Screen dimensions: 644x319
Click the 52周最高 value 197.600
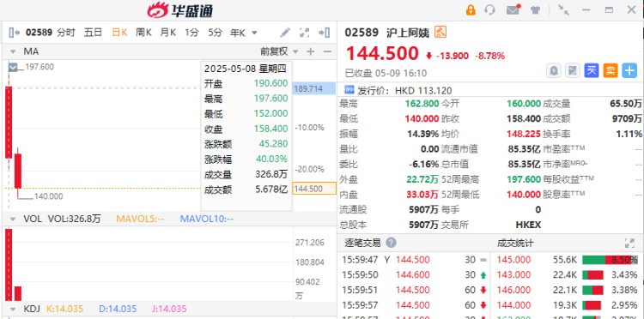coord(524,179)
